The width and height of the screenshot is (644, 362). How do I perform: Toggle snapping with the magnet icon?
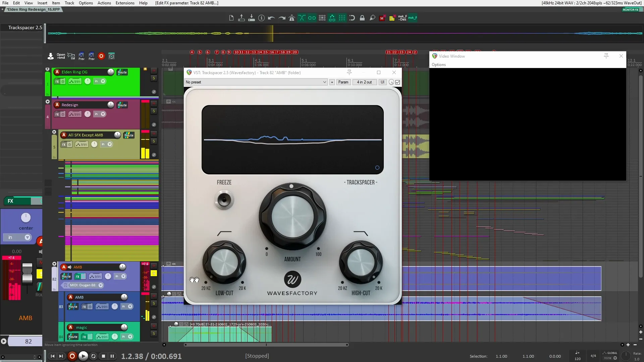[352, 18]
